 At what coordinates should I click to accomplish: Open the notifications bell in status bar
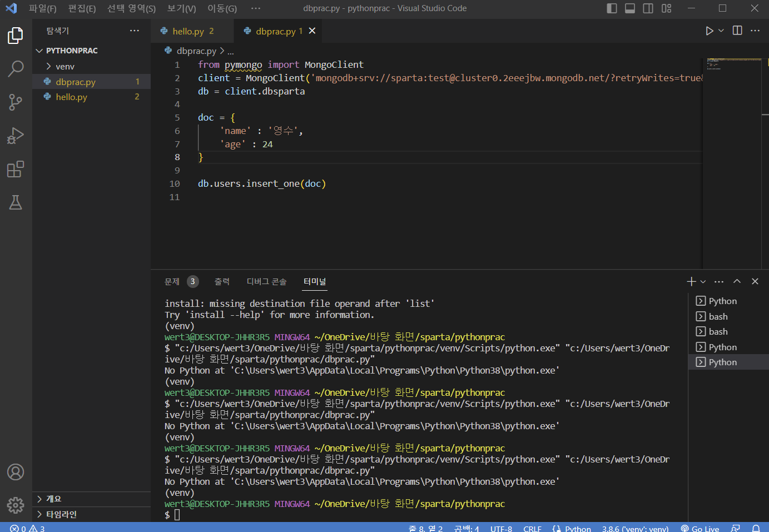pyautogui.click(x=756, y=529)
